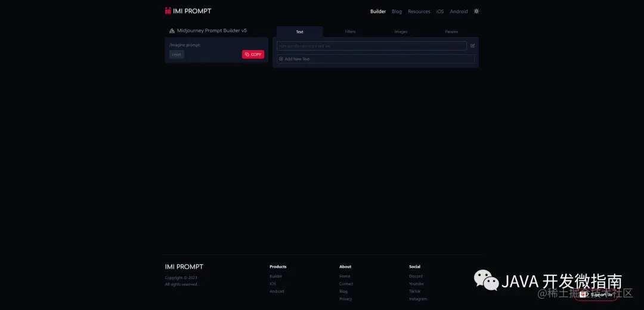644x310 pixels.
Task: Click the Midjourney Prompt Builder v5 title
Action: coord(212,31)
